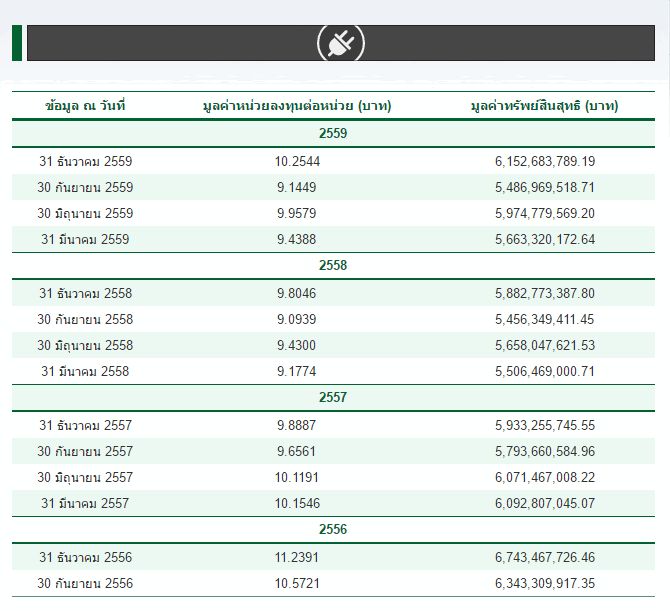Image resolution: width=670 pixels, height=611 pixels.
Task: Select the 31 มีนาคม 2557 date cell
Action: [85, 503]
